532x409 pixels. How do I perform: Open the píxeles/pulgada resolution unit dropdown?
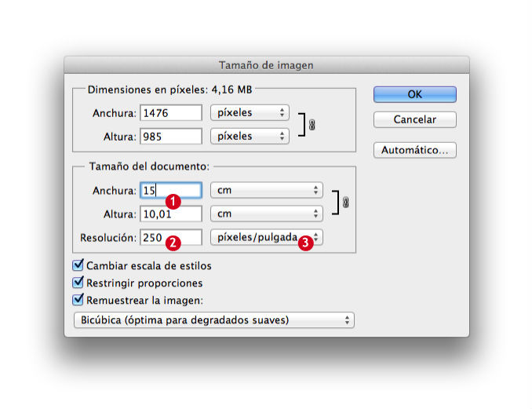[x=267, y=237]
